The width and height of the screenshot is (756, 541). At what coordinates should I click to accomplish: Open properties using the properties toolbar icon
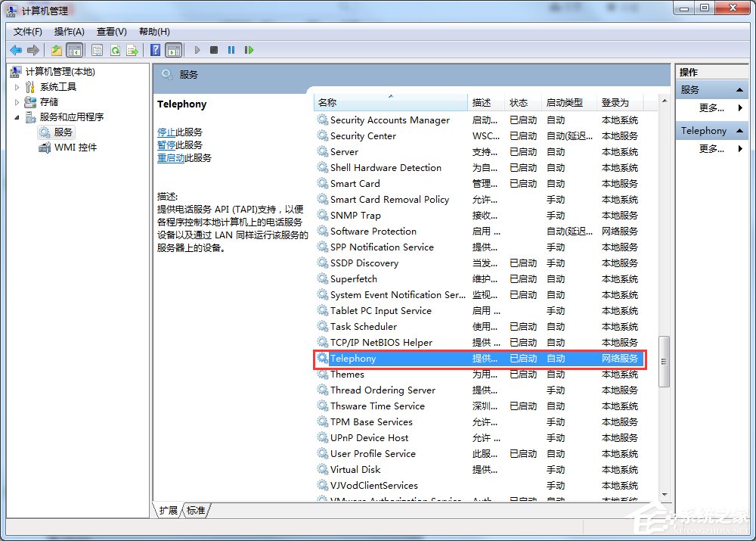click(97, 50)
